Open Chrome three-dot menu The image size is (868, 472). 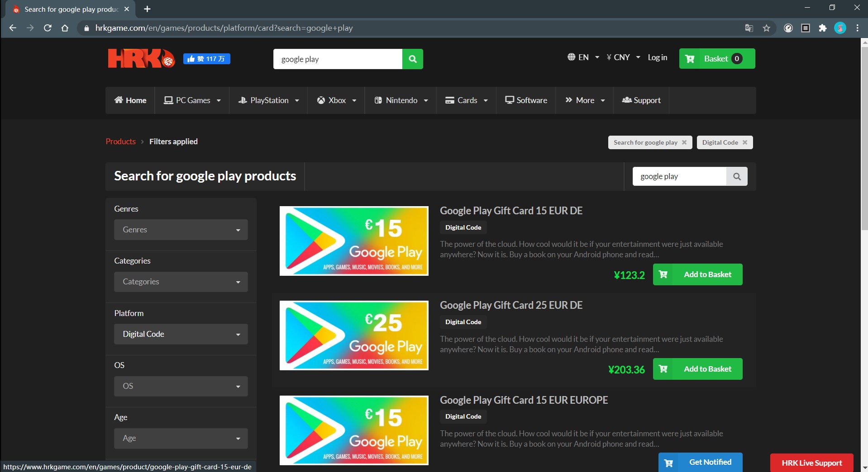[x=858, y=28]
